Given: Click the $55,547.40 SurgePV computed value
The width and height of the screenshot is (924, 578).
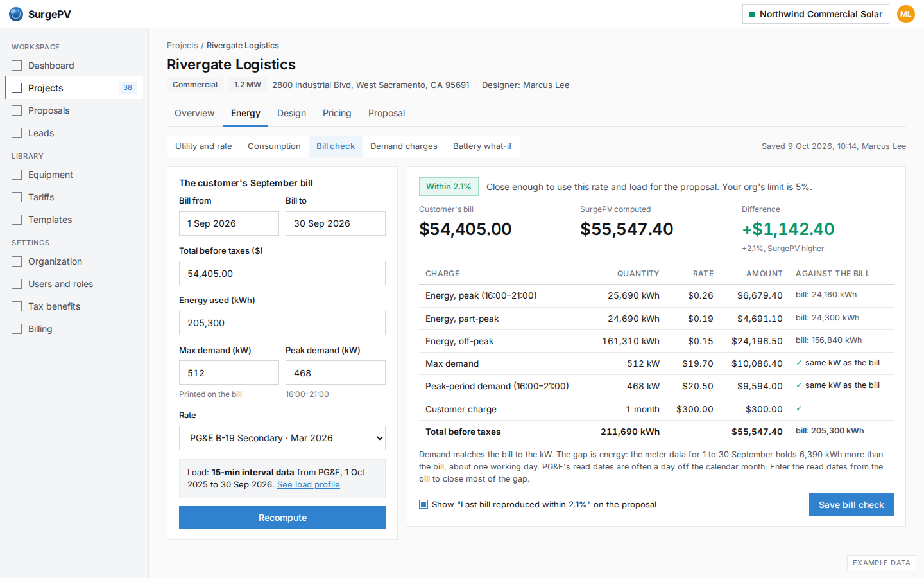Looking at the screenshot, I should 627,229.
